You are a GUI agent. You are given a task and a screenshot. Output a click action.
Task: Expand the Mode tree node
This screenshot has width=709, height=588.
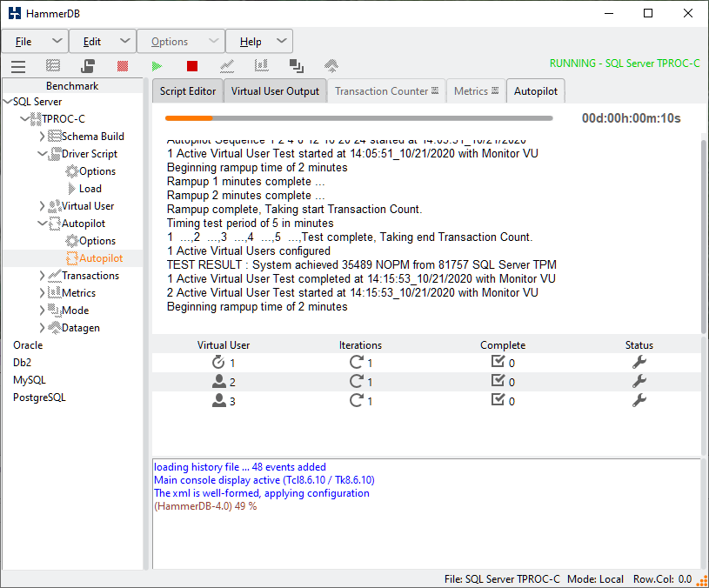(42, 311)
